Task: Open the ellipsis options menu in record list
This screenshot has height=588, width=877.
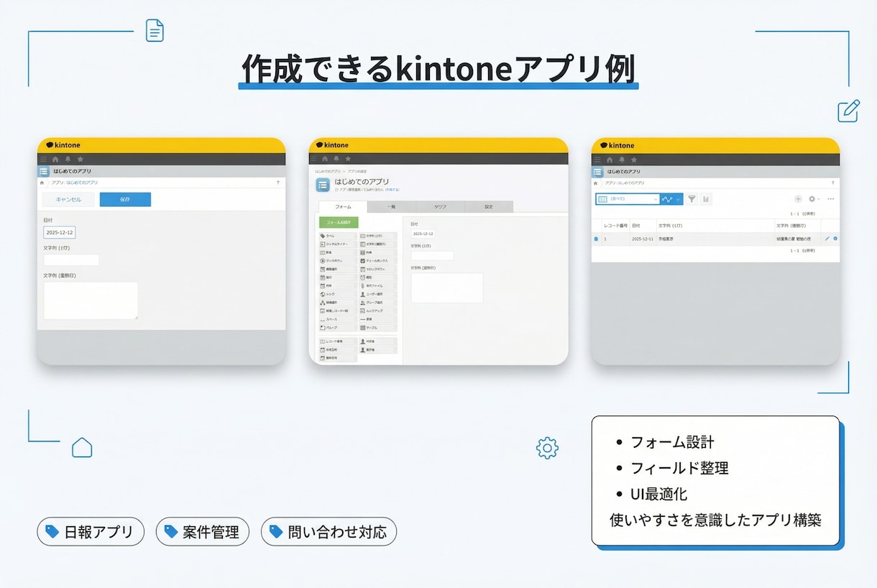Action: (831, 199)
